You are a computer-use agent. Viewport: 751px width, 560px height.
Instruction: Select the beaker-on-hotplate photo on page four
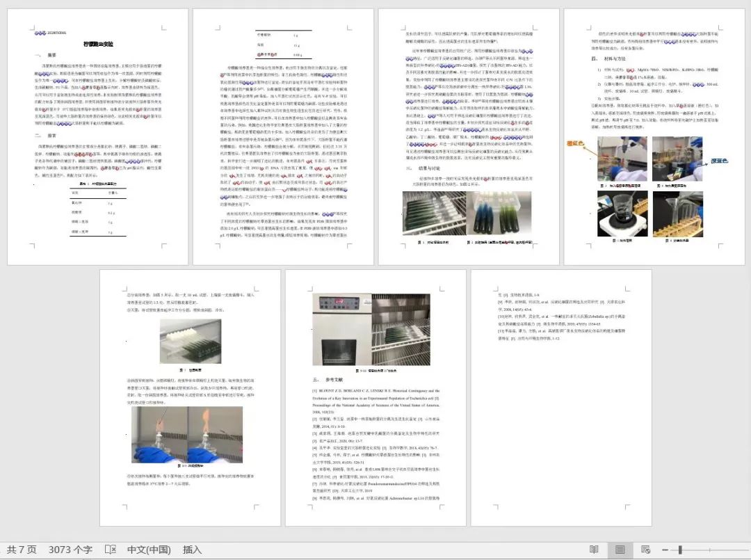622,214
